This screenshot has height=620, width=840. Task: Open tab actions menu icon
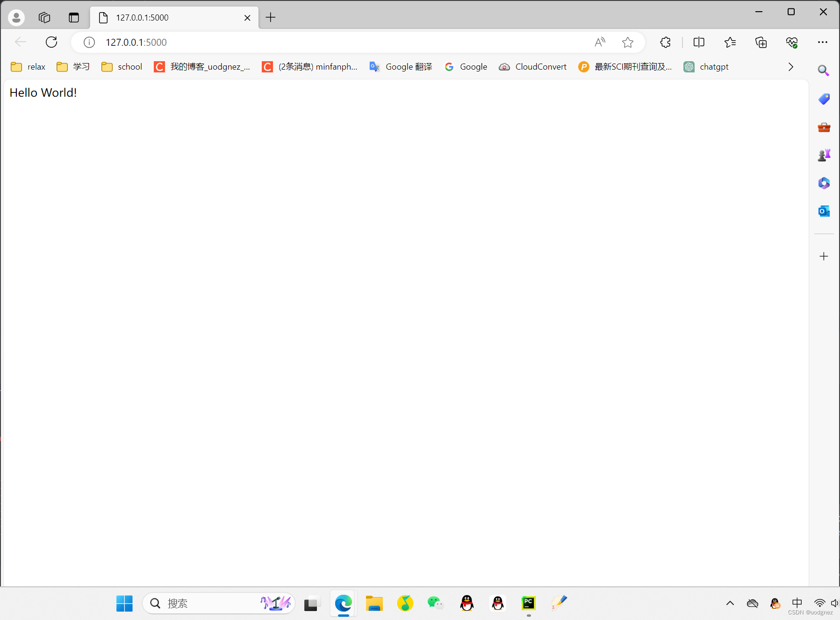(x=74, y=18)
